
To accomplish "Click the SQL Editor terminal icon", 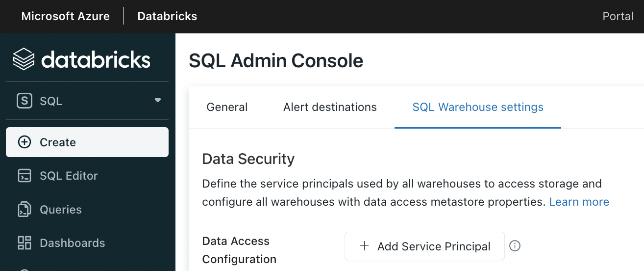I will click(24, 176).
